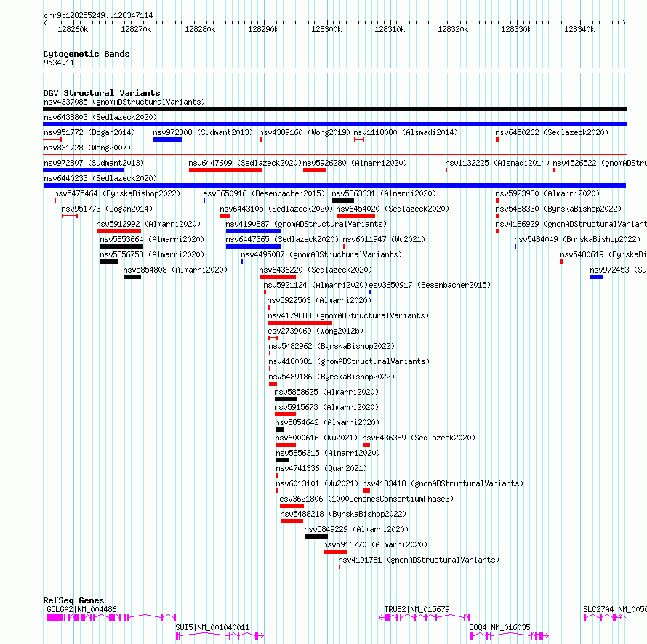647x644 pixels.
Task: Select black bar under nsv5854808 Almarri2020
Action: 132,277
